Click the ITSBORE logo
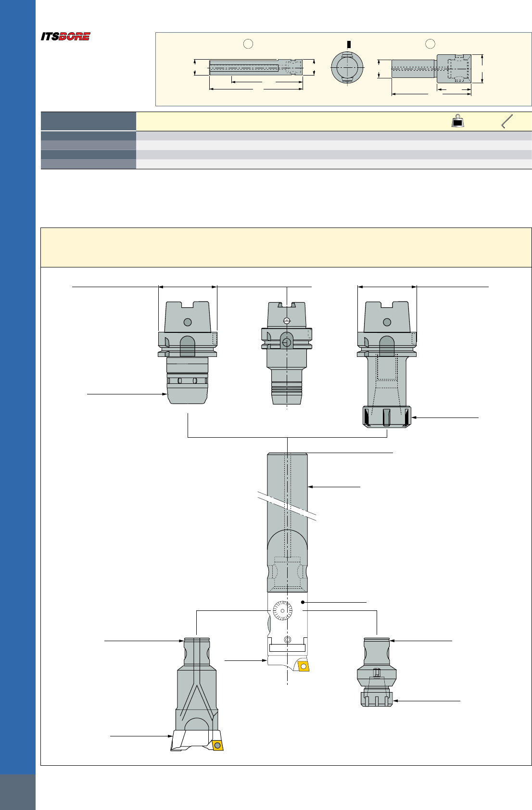 (65, 37)
